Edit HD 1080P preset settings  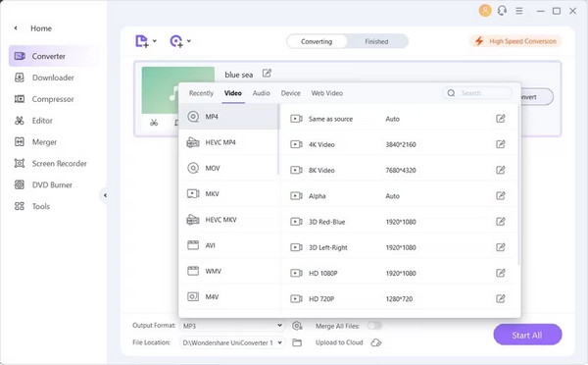[x=501, y=273]
